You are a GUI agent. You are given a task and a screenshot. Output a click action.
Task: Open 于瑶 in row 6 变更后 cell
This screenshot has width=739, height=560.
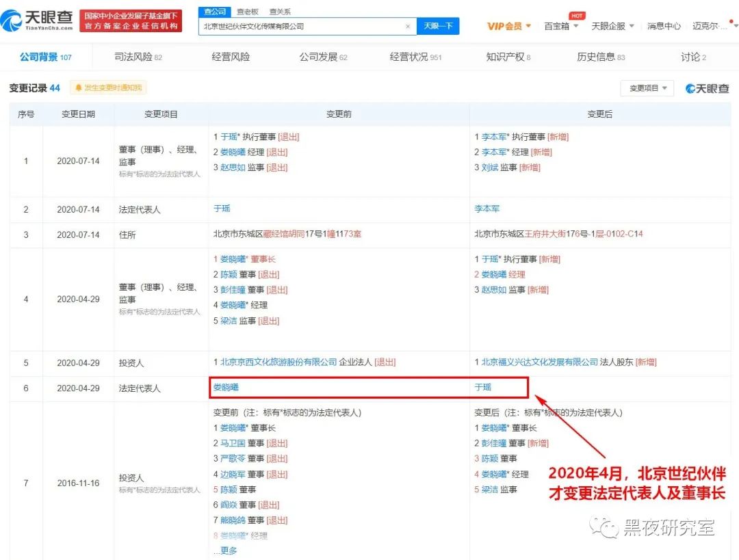pyautogui.click(x=482, y=387)
